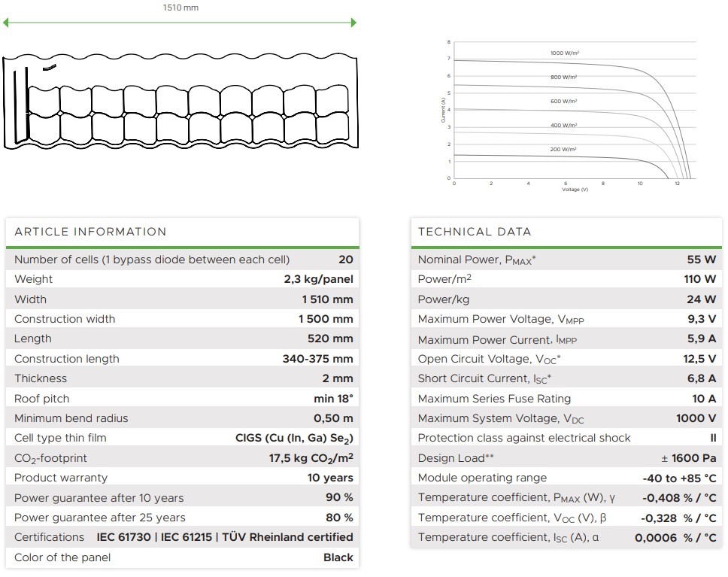Click the 1000 W/m² curve label

(564, 53)
